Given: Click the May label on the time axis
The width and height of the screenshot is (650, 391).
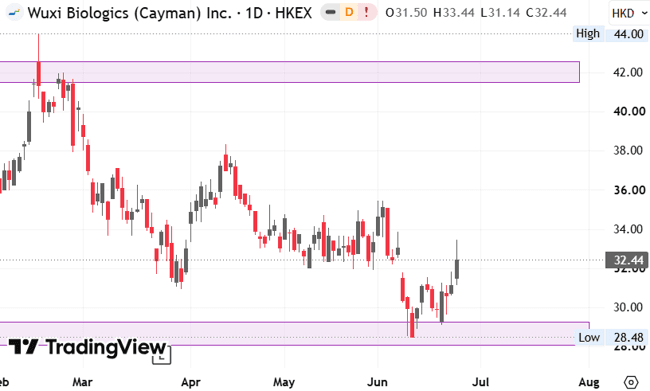Looking at the screenshot, I should 284,382.
